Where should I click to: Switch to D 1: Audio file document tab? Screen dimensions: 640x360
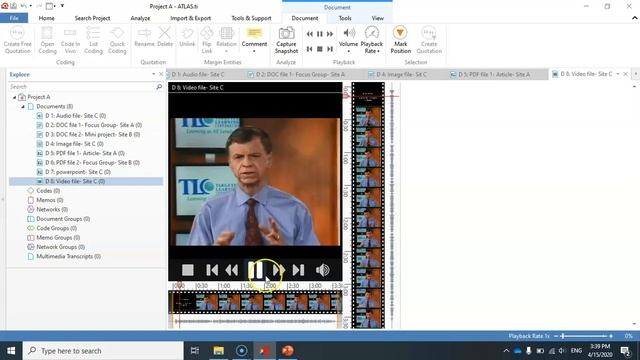click(198, 74)
